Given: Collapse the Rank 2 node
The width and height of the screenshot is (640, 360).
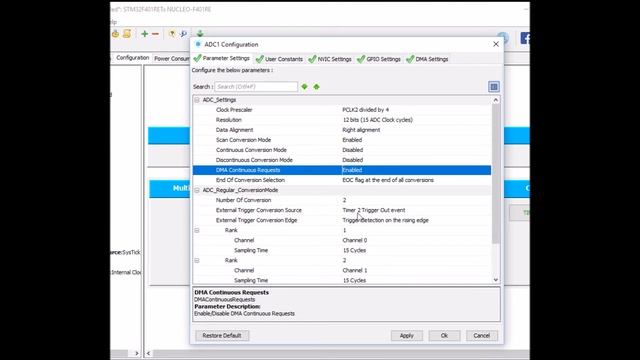Looking at the screenshot, I should pos(197,260).
